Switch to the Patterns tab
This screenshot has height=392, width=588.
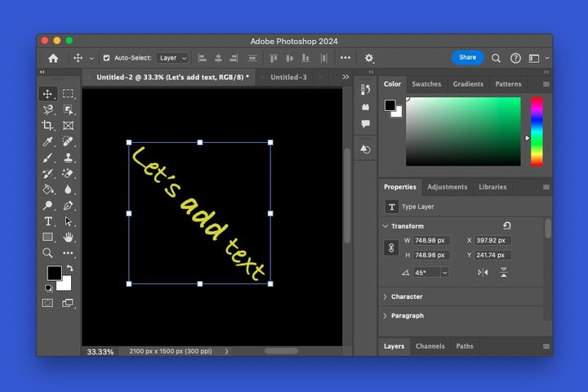(x=508, y=84)
